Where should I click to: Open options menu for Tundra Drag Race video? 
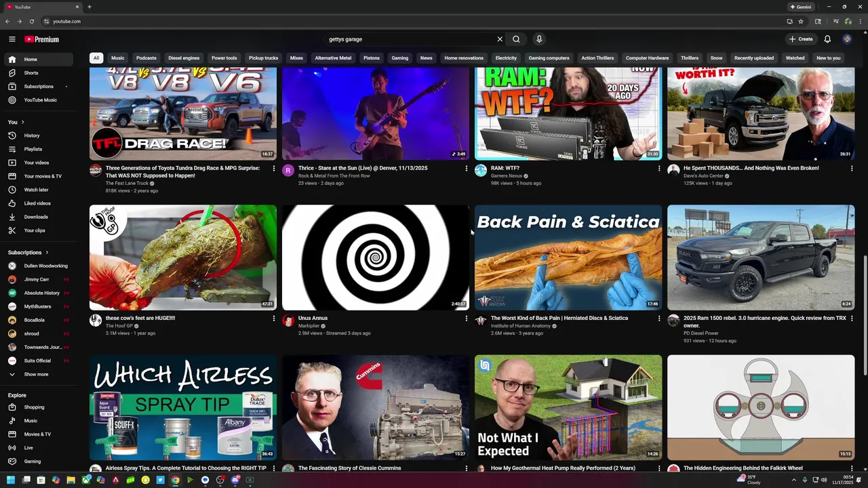pos(274,168)
